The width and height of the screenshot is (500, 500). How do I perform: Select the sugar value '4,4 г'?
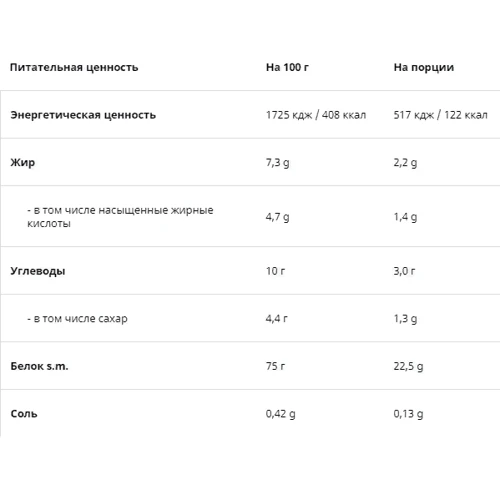276,319
